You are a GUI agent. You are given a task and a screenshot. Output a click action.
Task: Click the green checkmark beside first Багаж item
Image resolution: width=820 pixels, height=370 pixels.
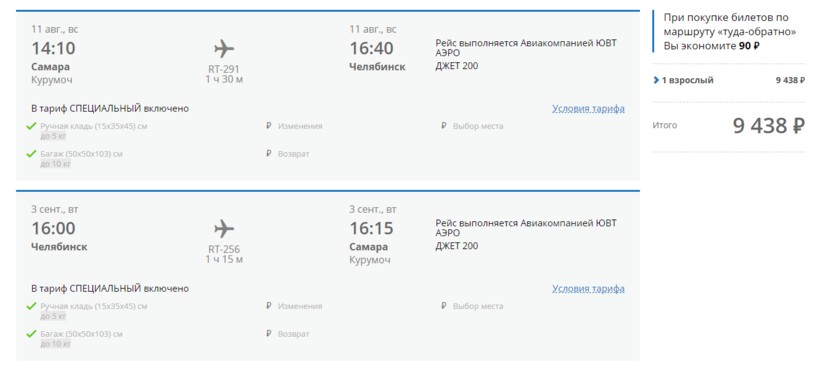coord(31,154)
